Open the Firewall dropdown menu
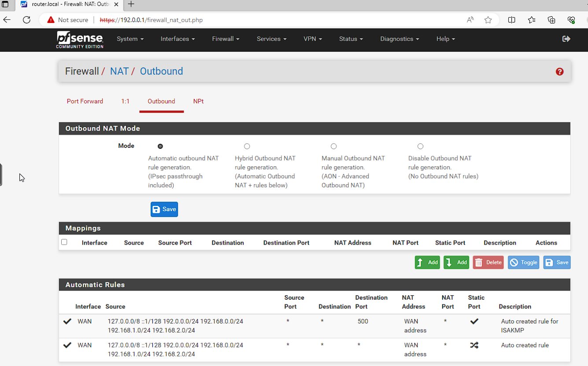Image resolution: width=588 pixels, height=366 pixels. pyautogui.click(x=226, y=39)
